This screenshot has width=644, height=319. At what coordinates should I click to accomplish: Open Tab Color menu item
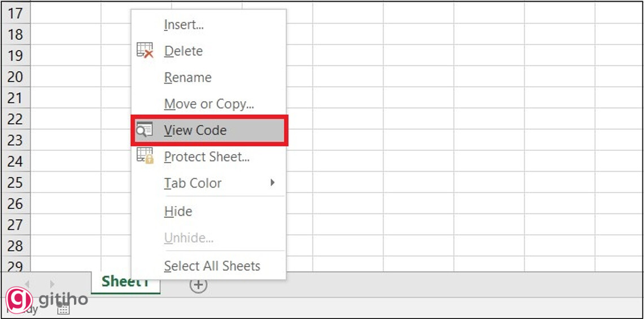tap(193, 183)
